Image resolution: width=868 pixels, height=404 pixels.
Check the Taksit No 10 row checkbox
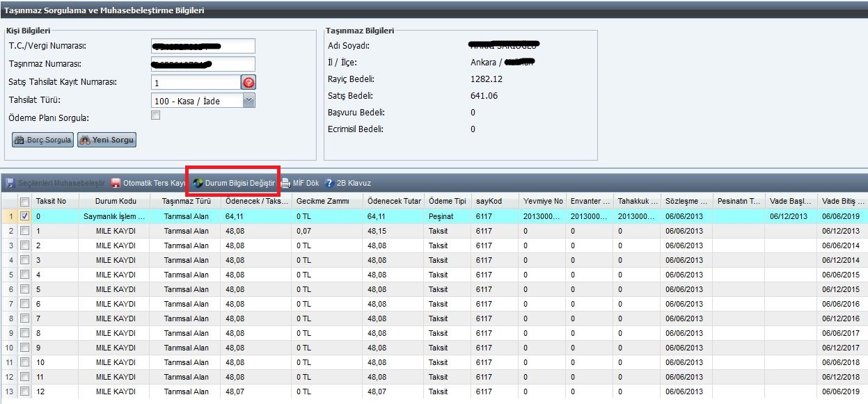click(25, 362)
